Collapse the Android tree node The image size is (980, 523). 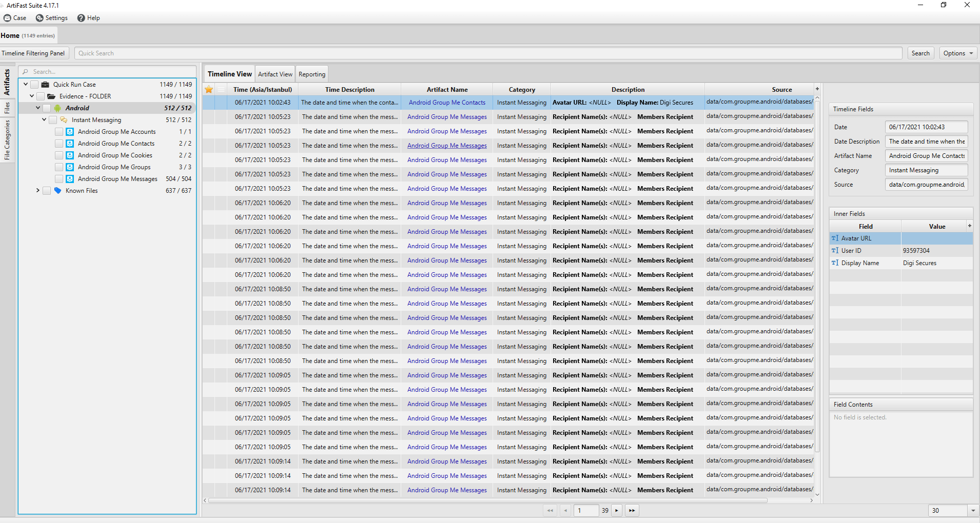38,108
